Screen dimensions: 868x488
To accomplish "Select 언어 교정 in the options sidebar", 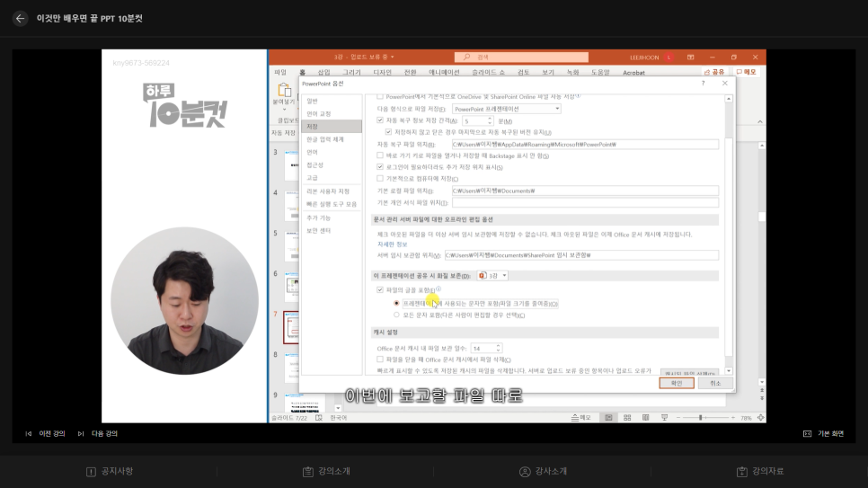I will [x=318, y=113].
